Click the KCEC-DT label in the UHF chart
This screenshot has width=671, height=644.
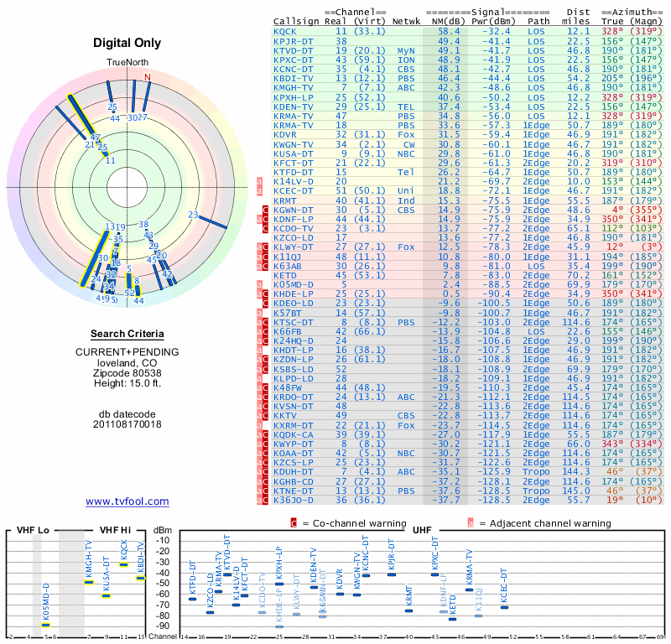(x=504, y=585)
